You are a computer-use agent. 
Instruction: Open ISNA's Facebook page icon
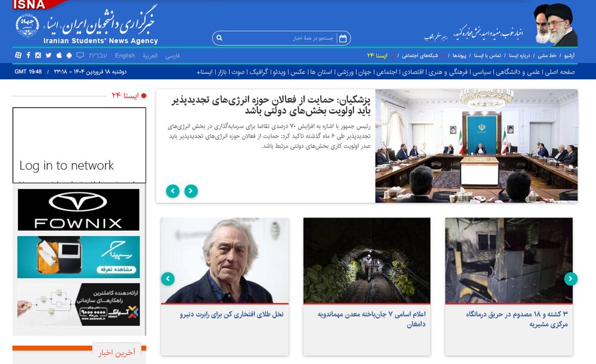[29, 55]
